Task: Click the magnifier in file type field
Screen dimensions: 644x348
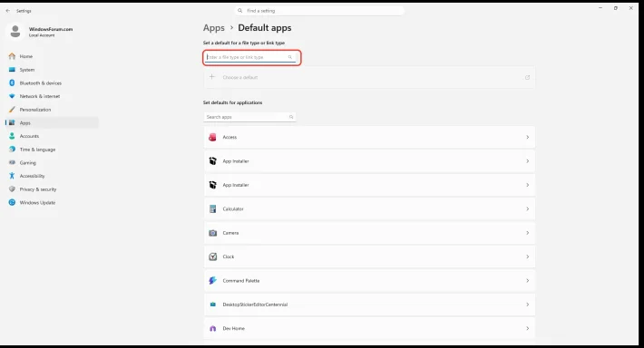Action: tap(290, 57)
